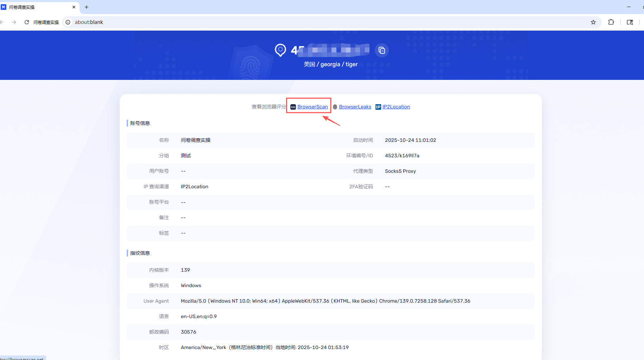The image size is (644, 360).
Task: Click the profile name label beside reload
Action: [46, 22]
